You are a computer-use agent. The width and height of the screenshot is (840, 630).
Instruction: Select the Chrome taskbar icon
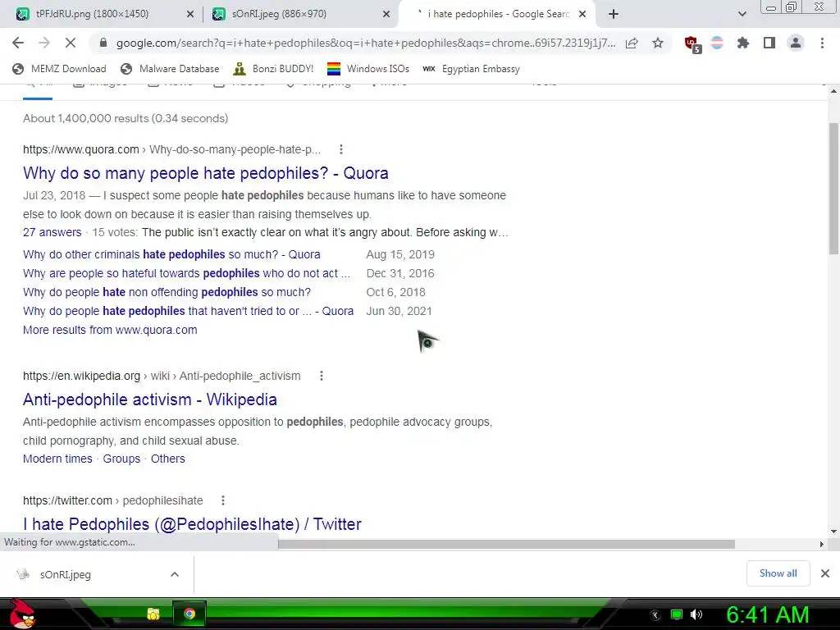tap(189, 614)
